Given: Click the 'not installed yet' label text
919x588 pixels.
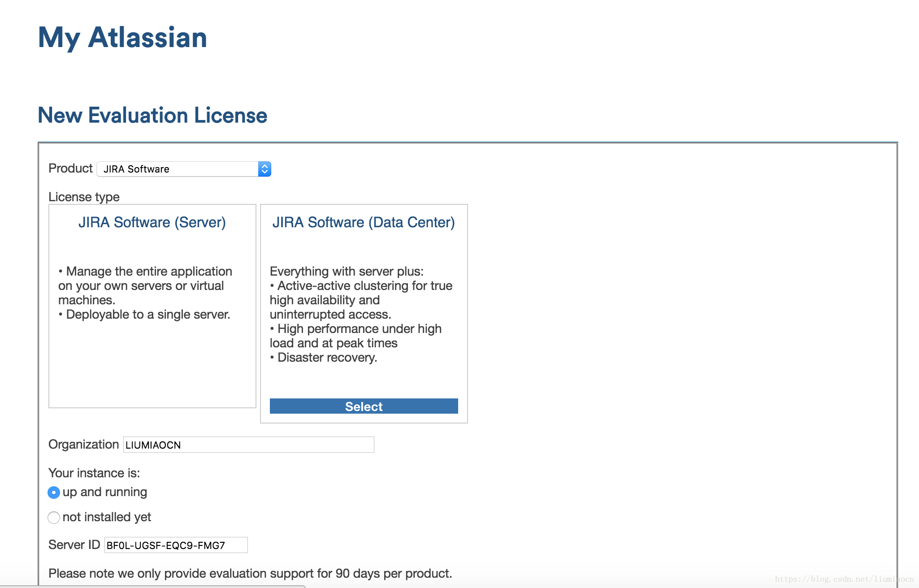Looking at the screenshot, I should pyautogui.click(x=107, y=517).
